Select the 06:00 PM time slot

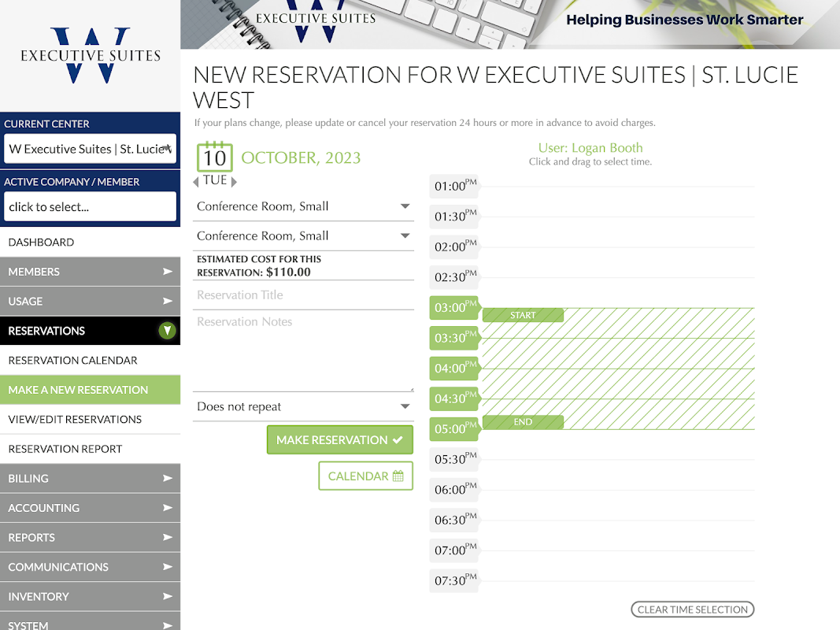pyautogui.click(x=454, y=490)
